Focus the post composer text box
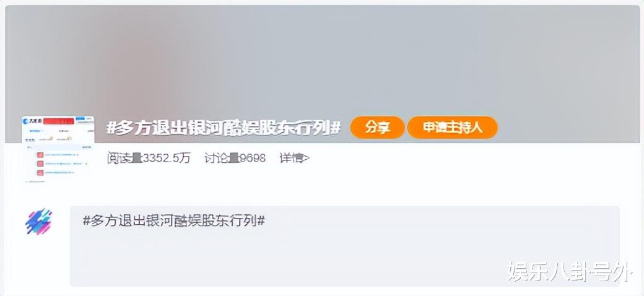This screenshot has height=296, width=644. tap(344, 246)
